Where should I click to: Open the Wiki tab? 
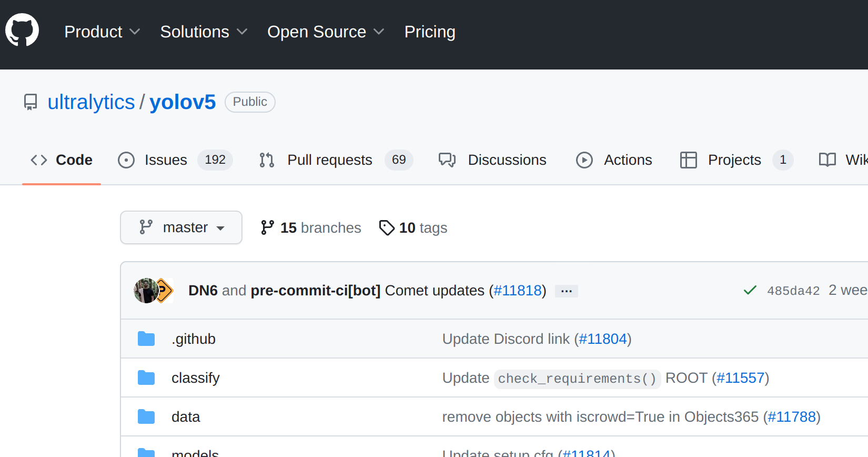843,160
